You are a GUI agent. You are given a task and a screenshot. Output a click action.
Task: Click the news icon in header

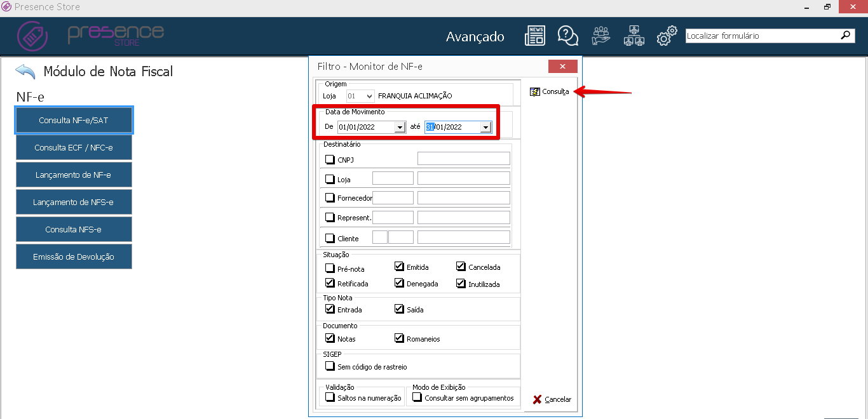click(x=534, y=36)
